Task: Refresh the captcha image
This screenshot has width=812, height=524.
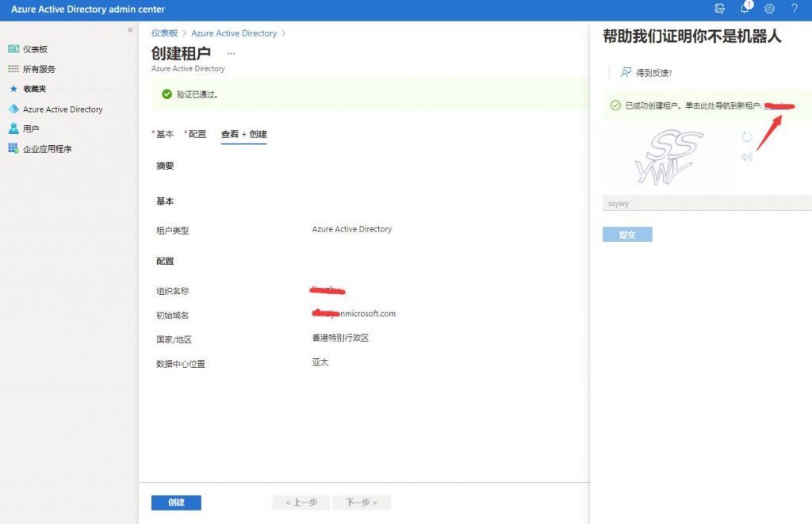Action: [x=747, y=136]
